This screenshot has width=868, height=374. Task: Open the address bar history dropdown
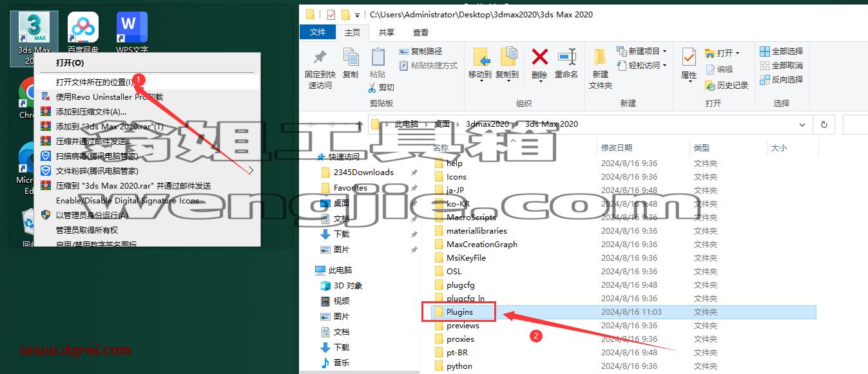(x=802, y=124)
